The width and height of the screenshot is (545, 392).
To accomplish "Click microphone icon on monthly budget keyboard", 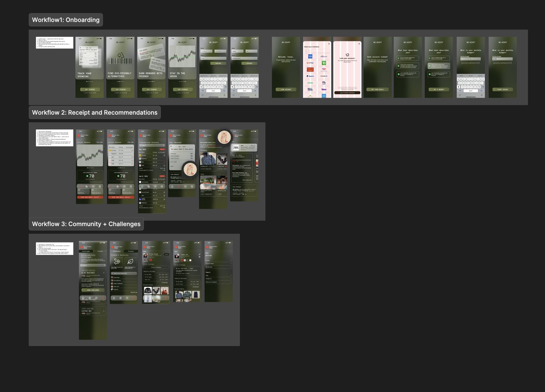I will [x=482, y=95].
